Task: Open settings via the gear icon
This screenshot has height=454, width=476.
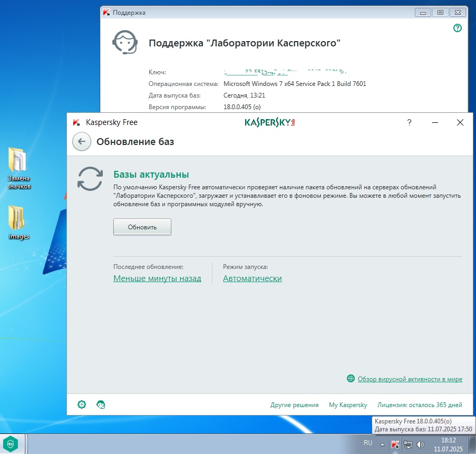Action: (82, 404)
